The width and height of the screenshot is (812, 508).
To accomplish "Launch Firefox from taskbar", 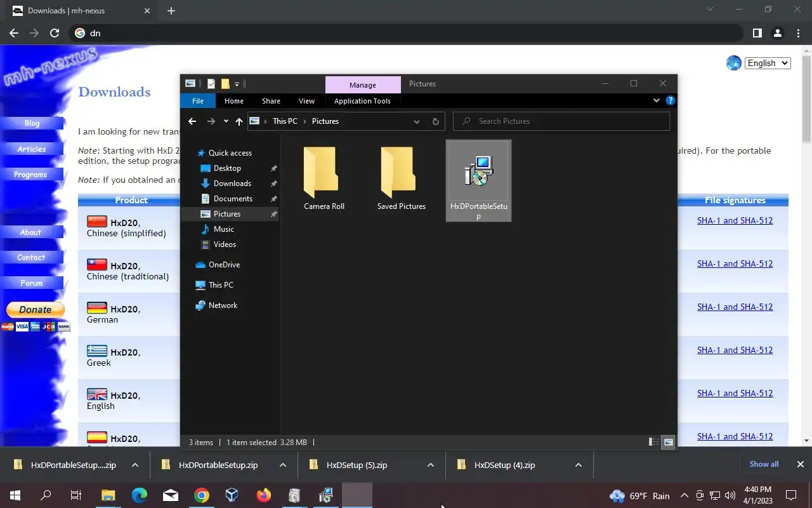I will click(263, 495).
